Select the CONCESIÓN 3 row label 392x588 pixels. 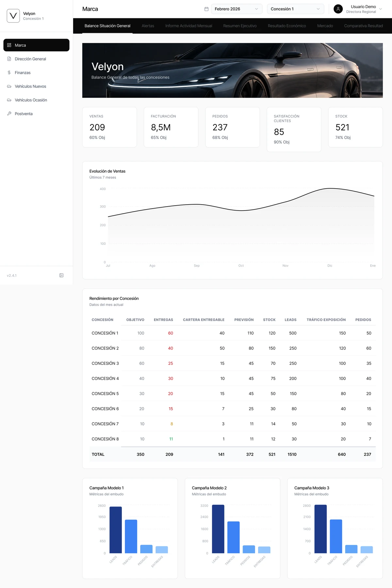tap(105, 363)
